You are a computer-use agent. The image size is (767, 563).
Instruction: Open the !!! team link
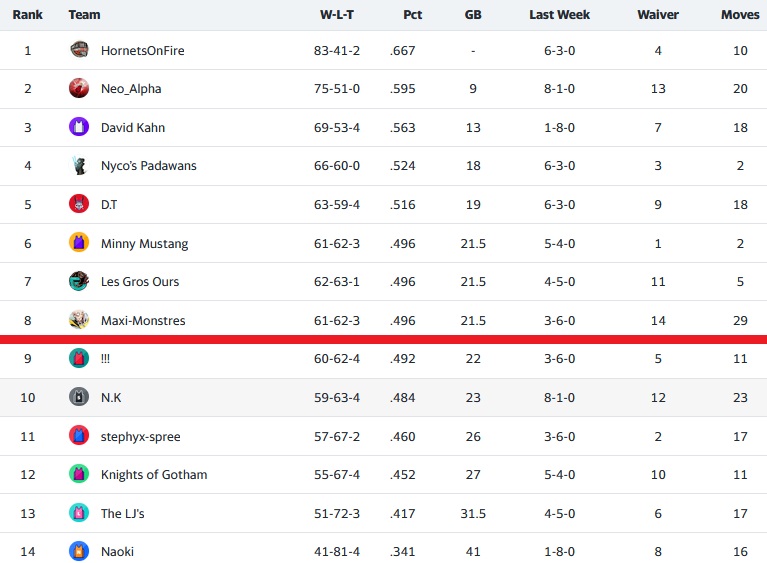tap(105, 359)
